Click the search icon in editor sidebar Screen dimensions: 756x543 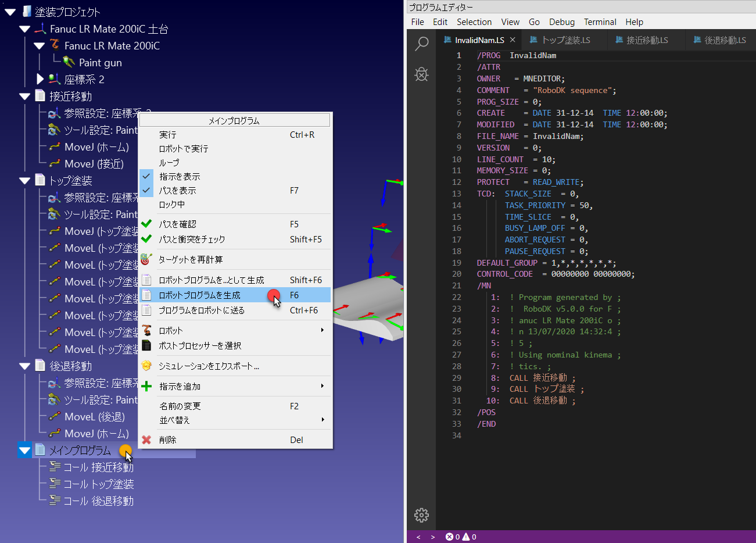point(422,44)
